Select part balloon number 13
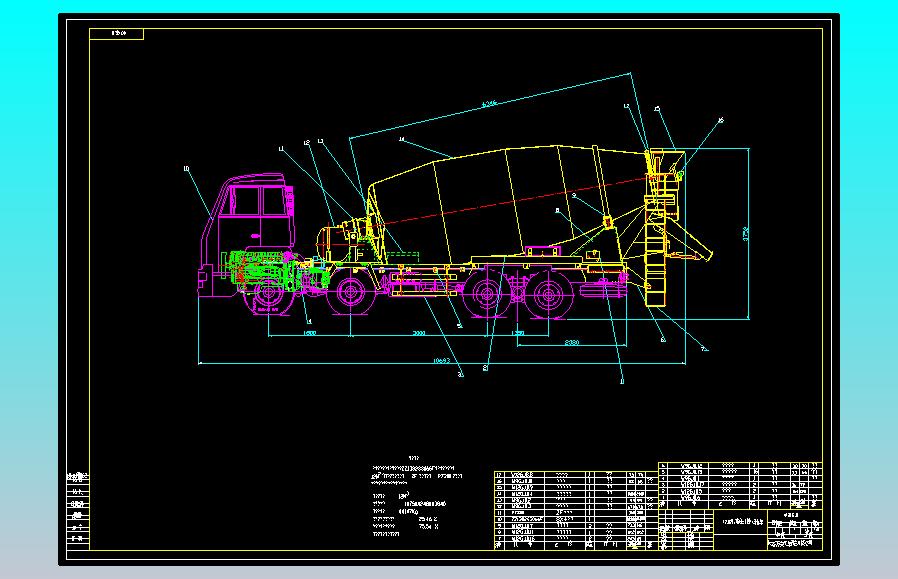 [320, 141]
